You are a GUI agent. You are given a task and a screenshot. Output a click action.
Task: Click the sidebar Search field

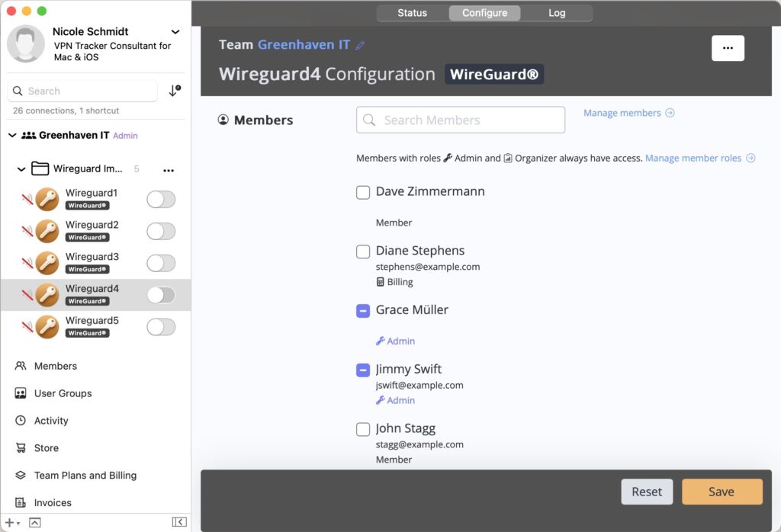(82, 91)
